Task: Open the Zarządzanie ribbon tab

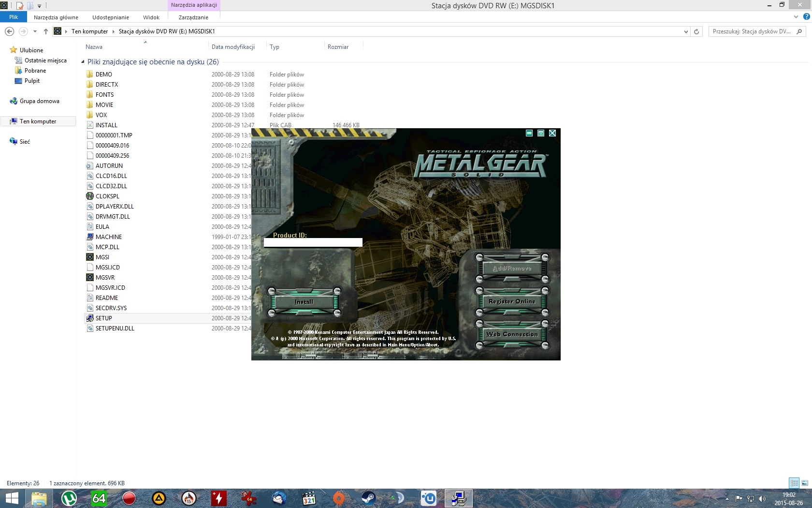Action: tap(193, 17)
